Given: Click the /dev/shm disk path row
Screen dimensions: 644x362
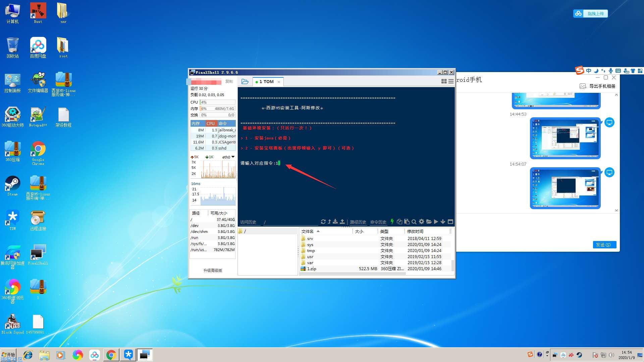Looking at the screenshot, I should (x=213, y=232).
